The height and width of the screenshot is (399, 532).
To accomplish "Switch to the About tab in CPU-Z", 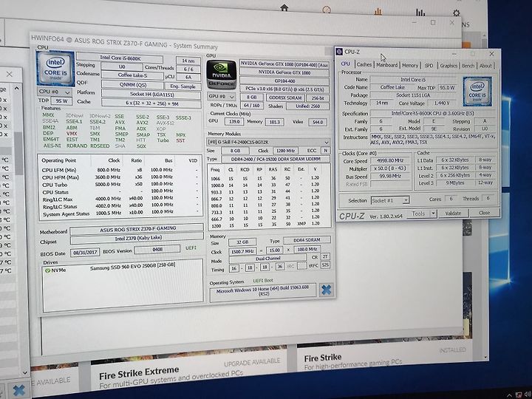I will click(x=485, y=66).
